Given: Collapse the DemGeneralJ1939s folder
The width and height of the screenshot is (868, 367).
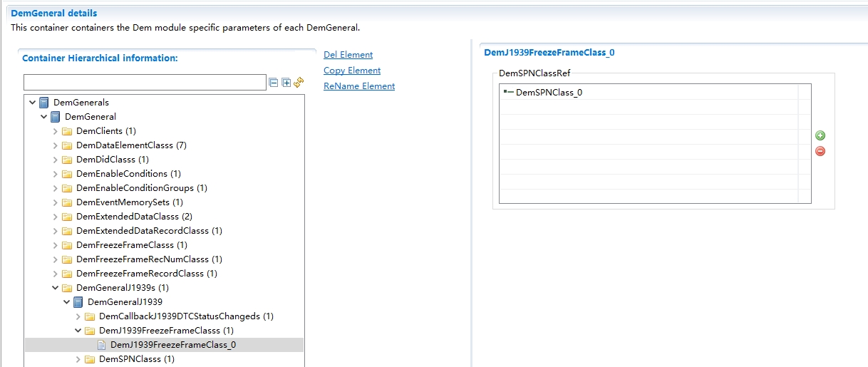Looking at the screenshot, I should pyautogui.click(x=56, y=288).
